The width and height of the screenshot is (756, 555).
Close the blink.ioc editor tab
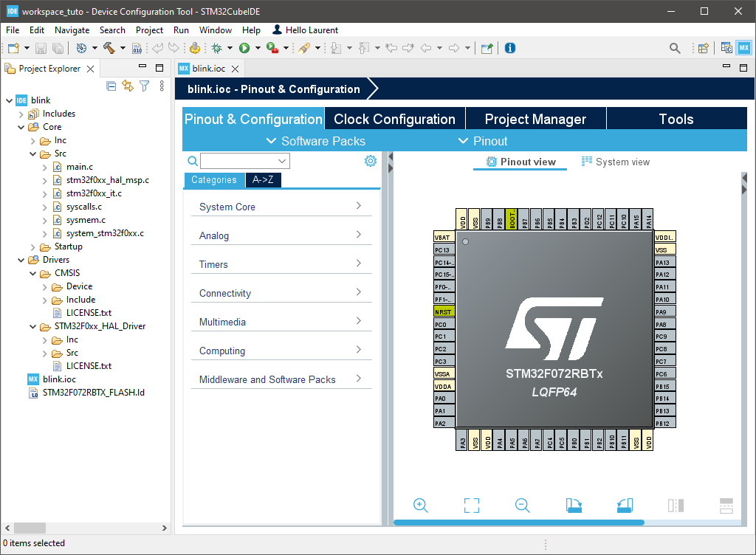click(x=236, y=69)
